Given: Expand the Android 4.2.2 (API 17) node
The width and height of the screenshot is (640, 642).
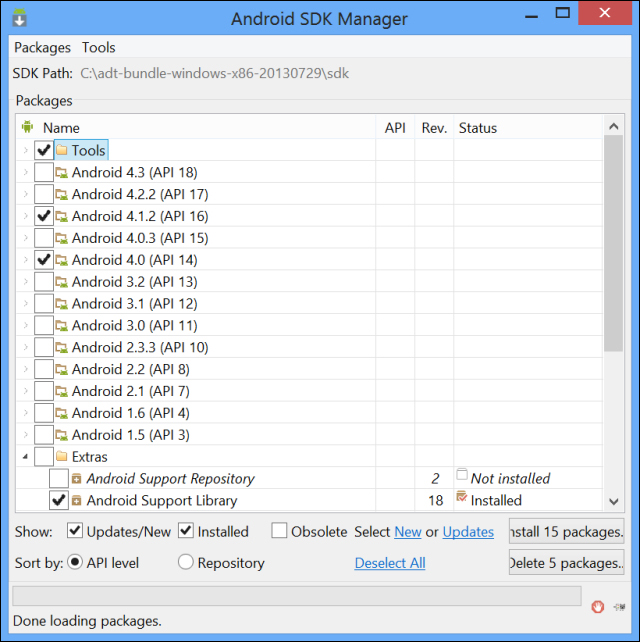Looking at the screenshot, I should (x=26, y=194).
